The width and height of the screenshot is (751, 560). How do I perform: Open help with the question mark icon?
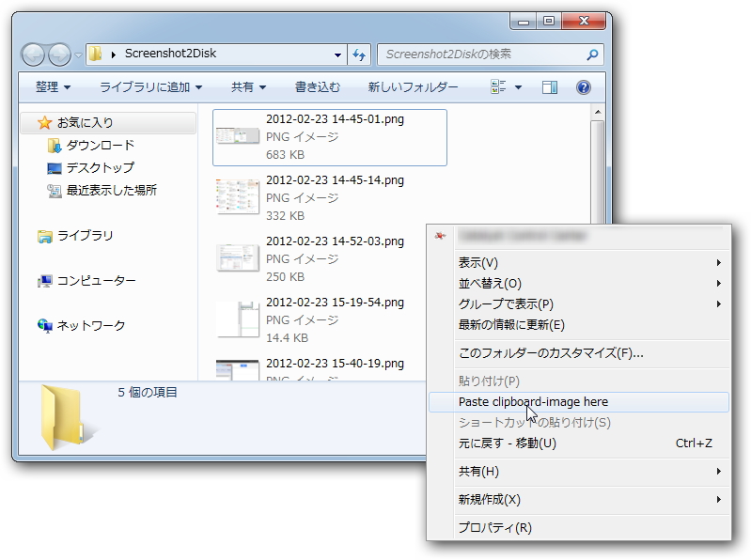pos(584,87)
